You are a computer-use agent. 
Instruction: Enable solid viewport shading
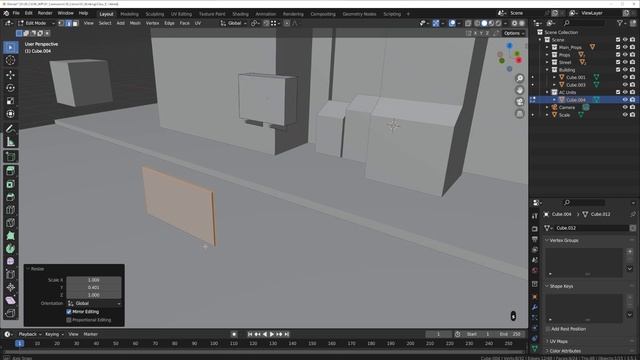484,23
